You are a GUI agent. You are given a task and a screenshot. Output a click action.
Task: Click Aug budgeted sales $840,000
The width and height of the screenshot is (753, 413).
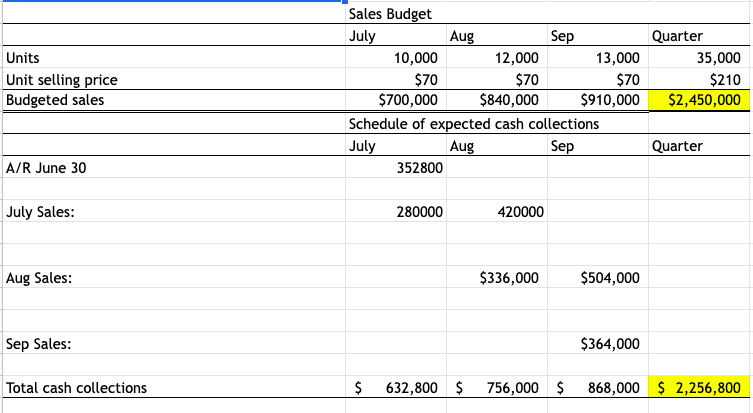[x=509, y=100]
